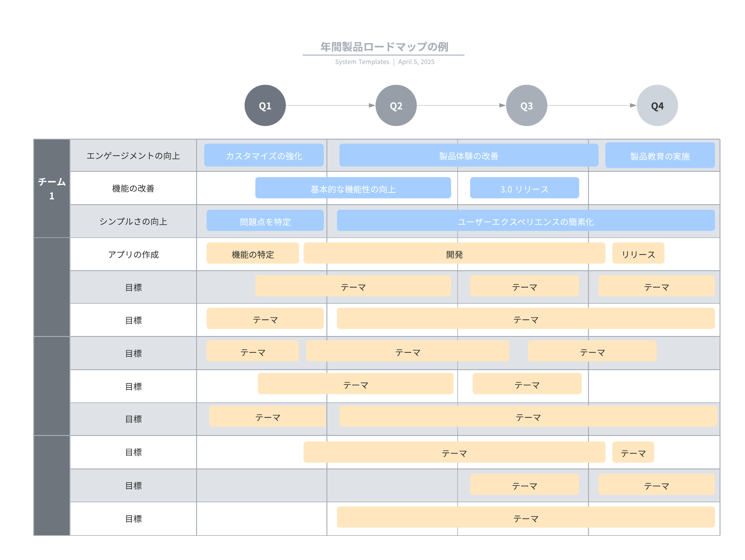Click the 製品体験の改善 bar
Image resolution: width=745 pixels, height=560 pixels.
tap(469, 155)
